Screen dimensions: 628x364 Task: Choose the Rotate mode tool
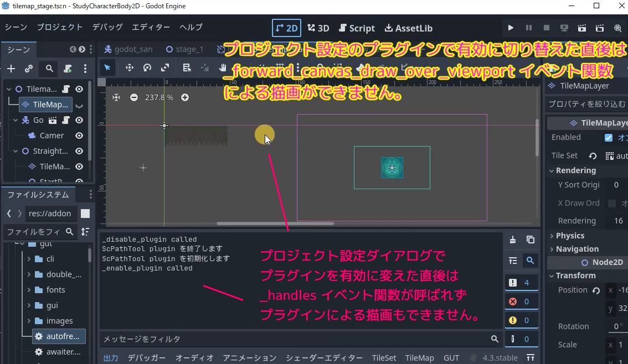click(147, 67)
